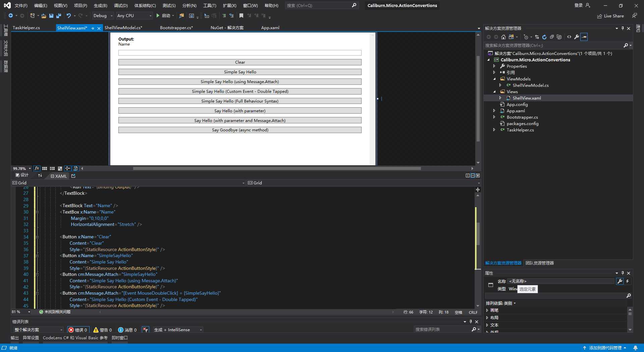Click Say Goodbye (async method) button
Viewport: 644px width, 352px height.
pos(240,130)
